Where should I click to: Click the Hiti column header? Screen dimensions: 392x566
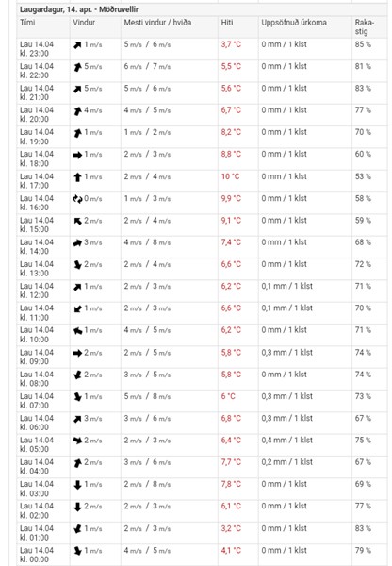click(227, 23)
